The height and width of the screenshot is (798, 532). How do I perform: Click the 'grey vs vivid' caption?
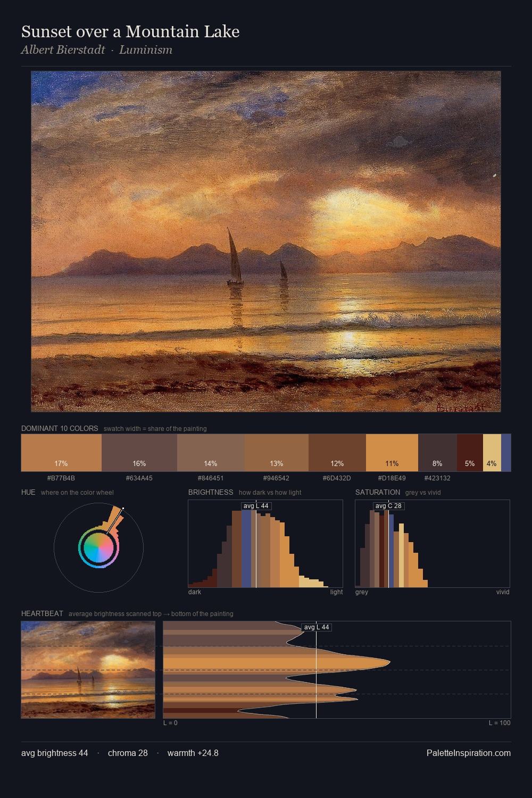tap(423, 493)
